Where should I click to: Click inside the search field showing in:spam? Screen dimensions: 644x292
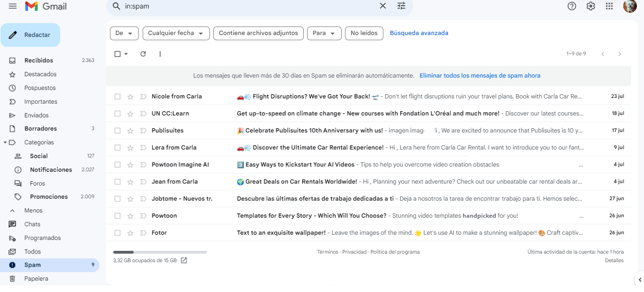(246, 7)
